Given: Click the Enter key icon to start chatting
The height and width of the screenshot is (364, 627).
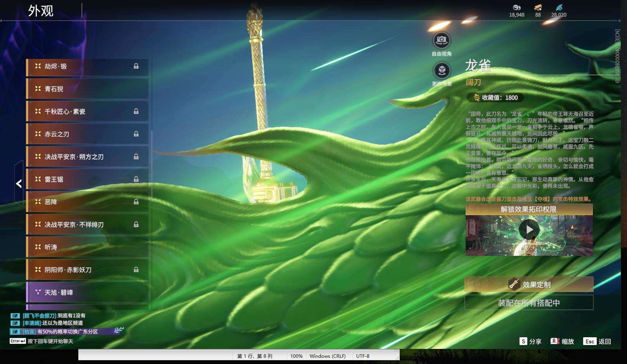Looking at the screenshot, I should [18, 341].
